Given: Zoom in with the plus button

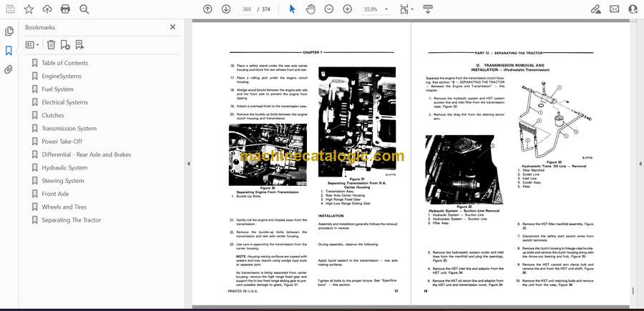Looking at the screenshot, I should click(348, 9).
